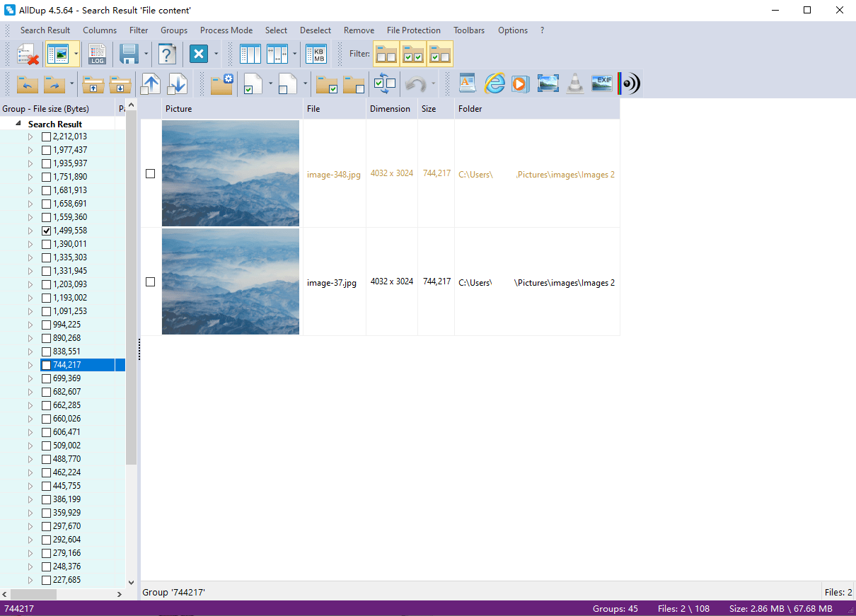
Task: Uncheck the 1,499,558 group checkbox
Action: tap(47, 231)
